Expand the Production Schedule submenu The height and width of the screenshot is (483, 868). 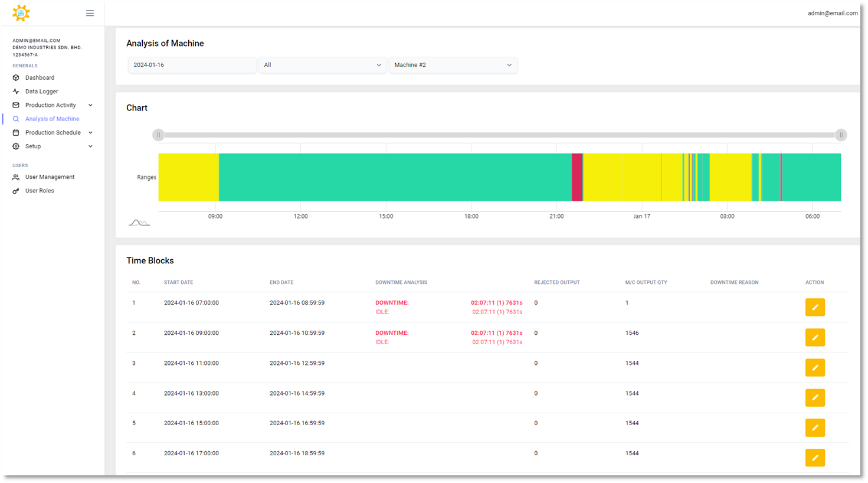click(90, 133)
